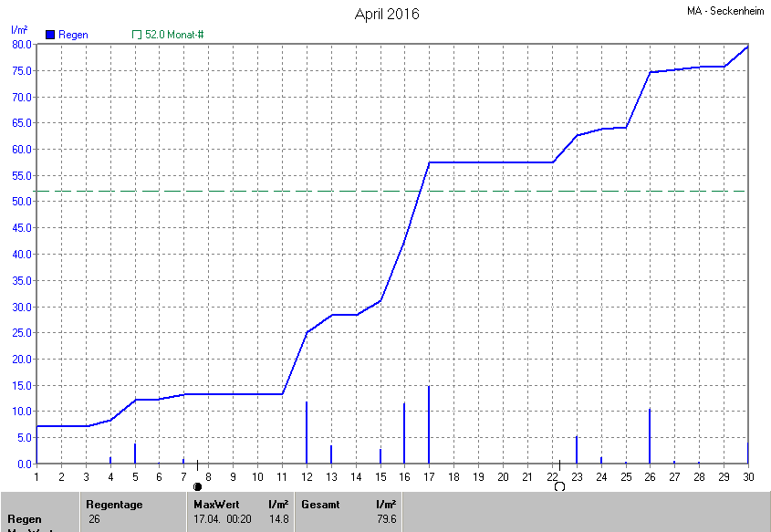Select the Regen legend label
Viewport: 771px width, 532px height.
point(73,35)
